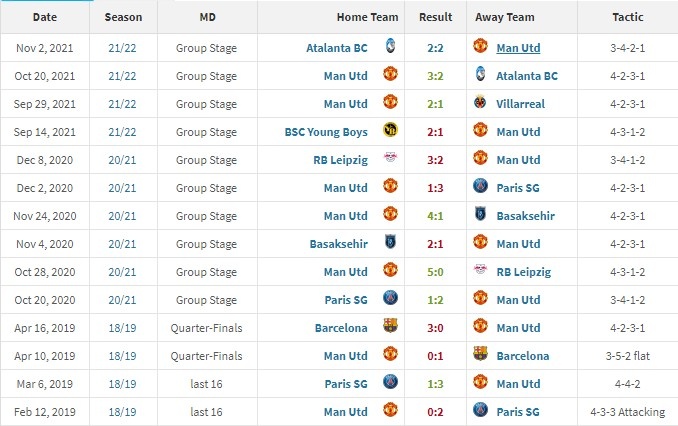Image resolution: width=678 pixels, height=426 pixels.
Task: Click the Tactic column header
Action: (x=627, y=17)
